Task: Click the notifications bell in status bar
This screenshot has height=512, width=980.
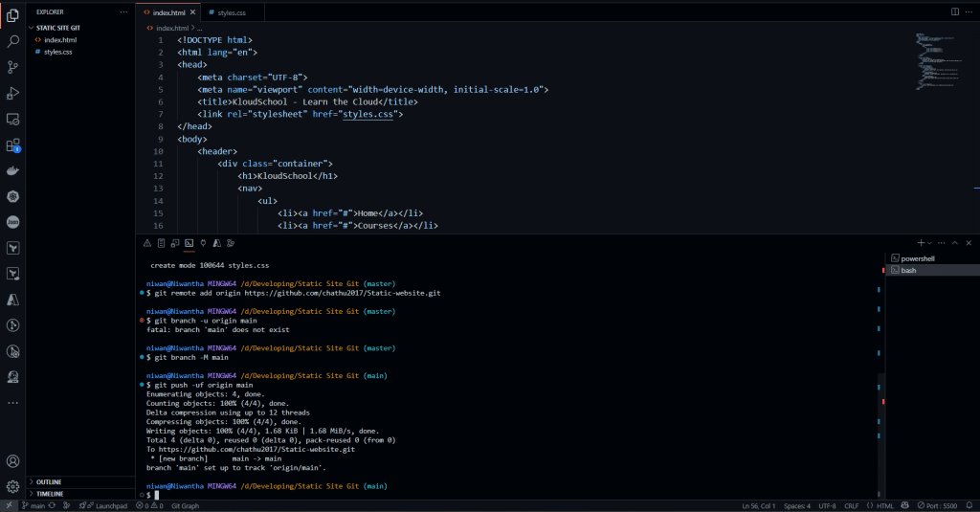Action: tap(969, 505)
